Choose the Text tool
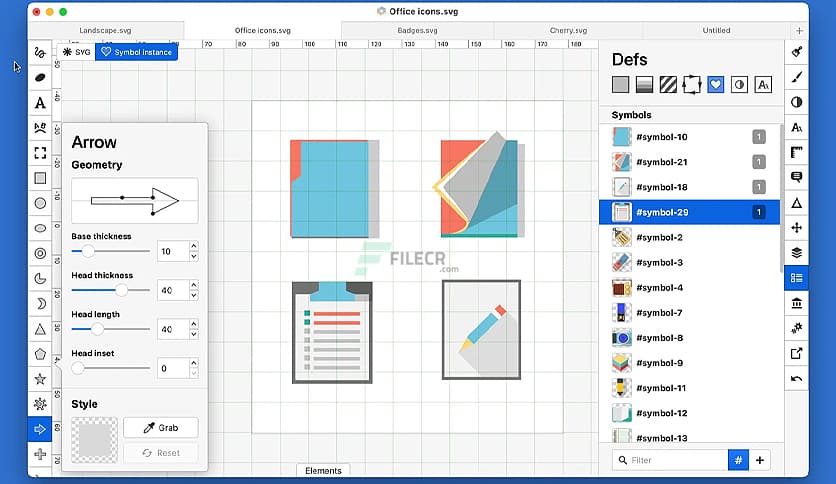Screen dimensions: 836x484 coord(40,103)
